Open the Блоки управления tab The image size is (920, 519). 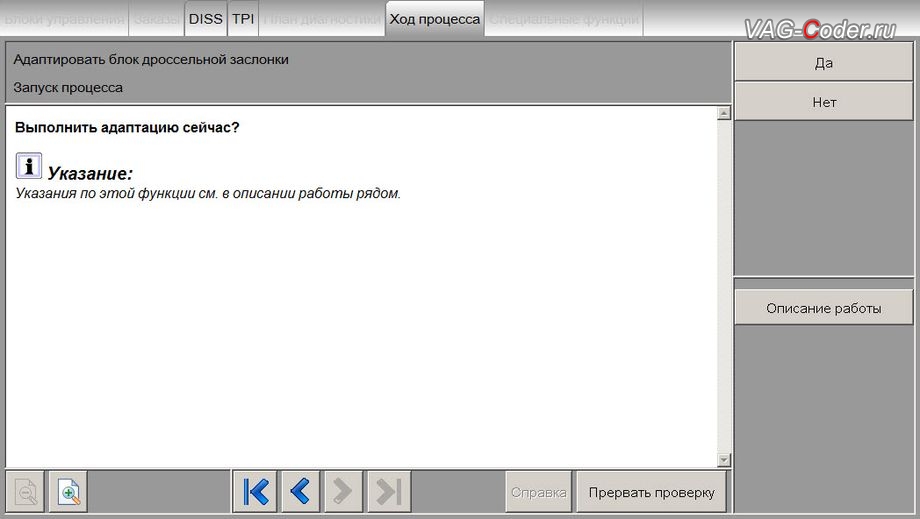pos(65,19)
